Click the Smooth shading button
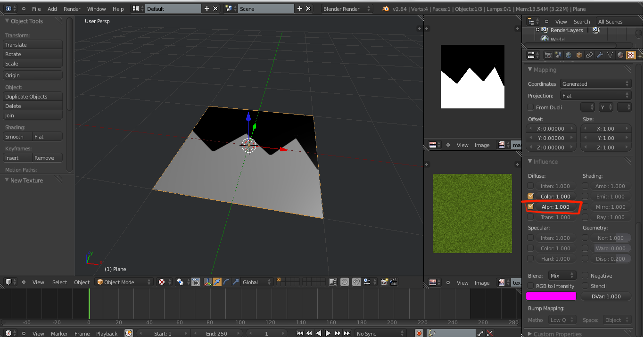 coord(17,137)
